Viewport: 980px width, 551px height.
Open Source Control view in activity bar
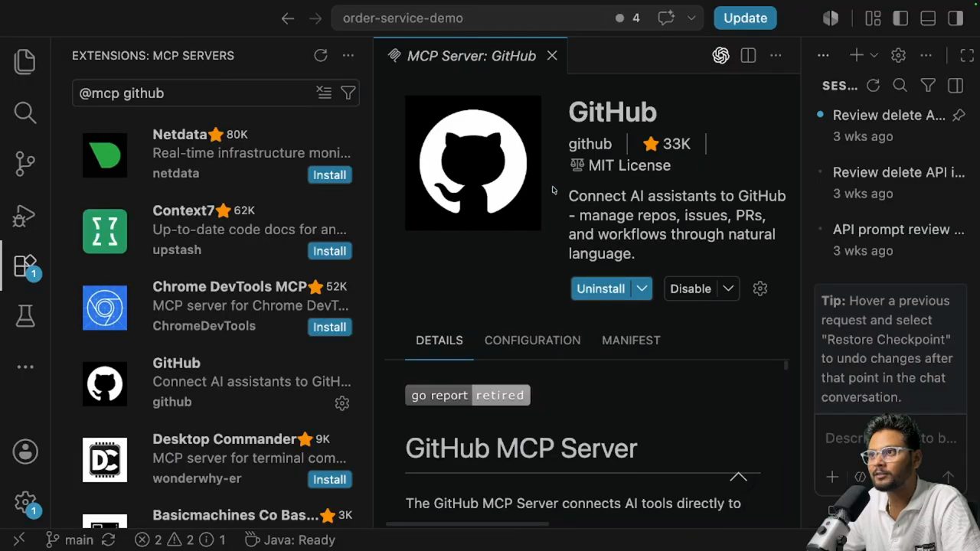click(x=24, y=163)
